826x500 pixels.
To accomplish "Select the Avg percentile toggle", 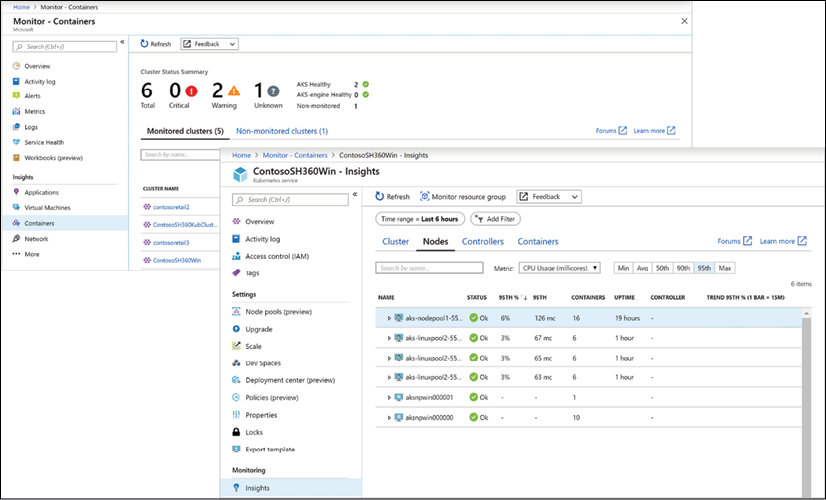I will click(x=643, y=268).
